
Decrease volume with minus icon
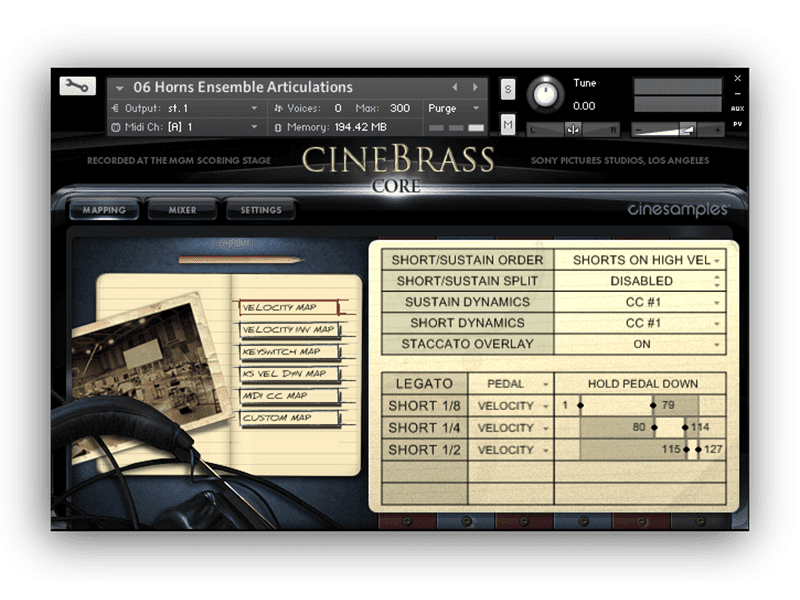(638, 130)
